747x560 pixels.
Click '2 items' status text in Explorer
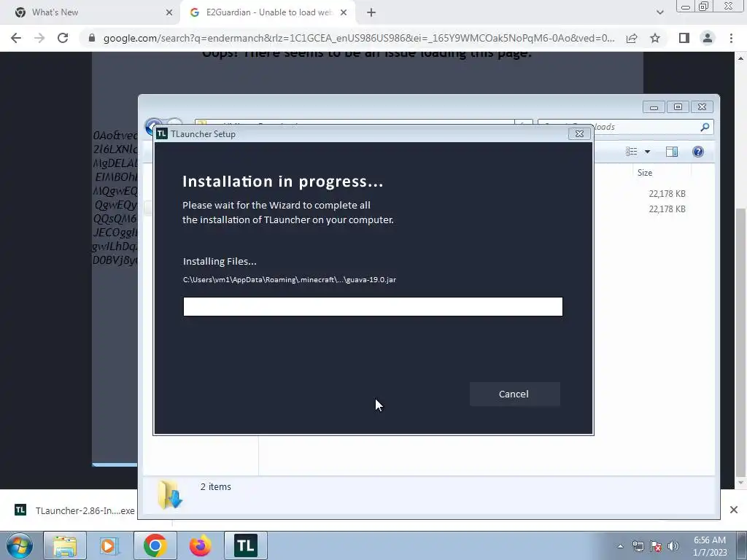pyautogui.click(x=216, y=486)
